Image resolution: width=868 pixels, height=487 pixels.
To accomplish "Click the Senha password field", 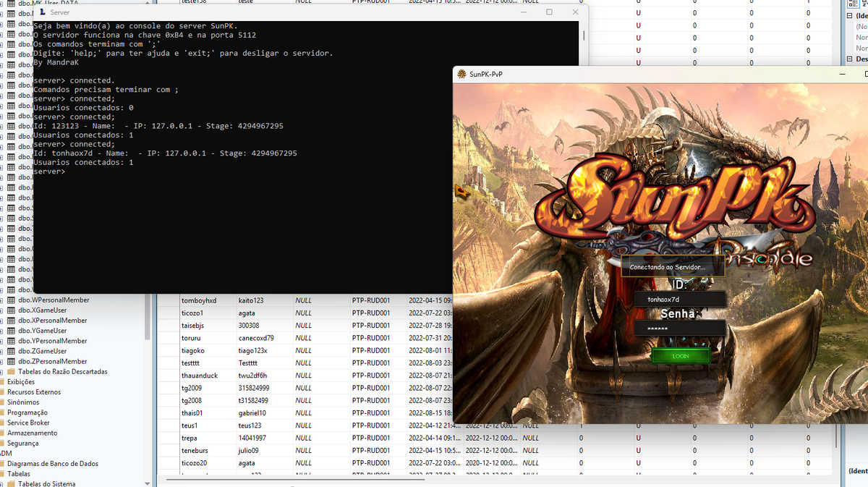I will (x=679, y=329).
